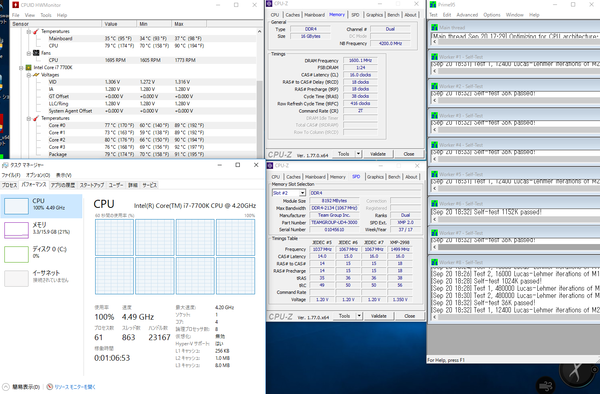This screenshot has width=600, height=394.
Task: Click the fan icon beside Fans in HWMonitor
Action: [36, 53]
